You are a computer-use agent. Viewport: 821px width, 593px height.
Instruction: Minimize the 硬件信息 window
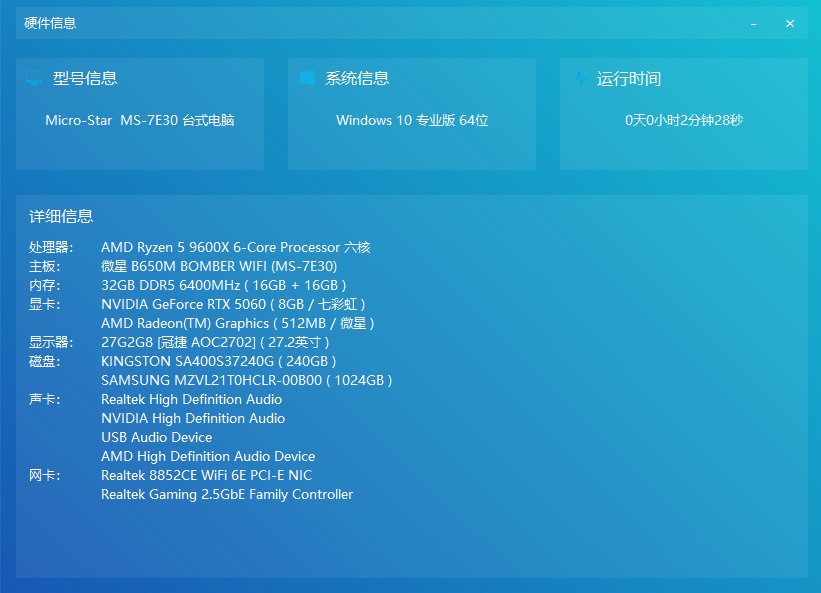[x=753, y=24]
